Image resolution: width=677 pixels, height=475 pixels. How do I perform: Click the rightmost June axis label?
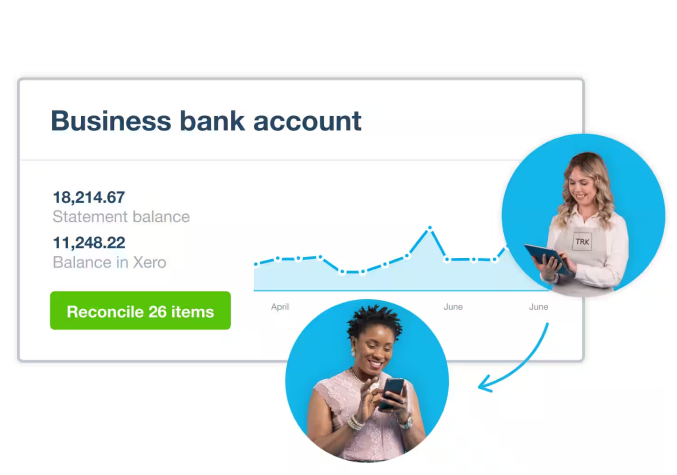pyautogui.click(x=538, y=307)
